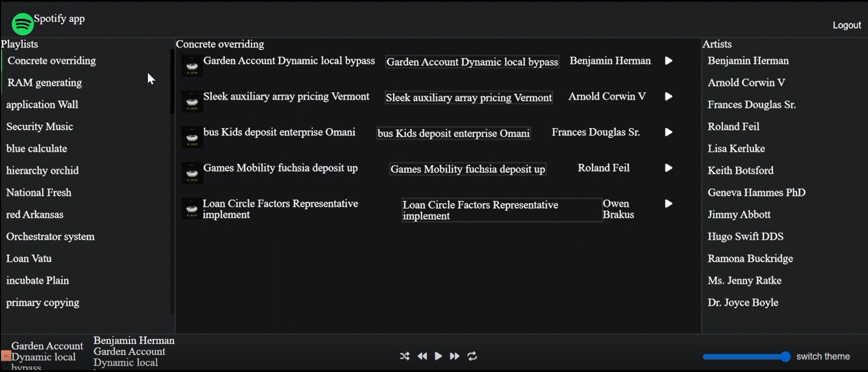Screen dimensions: 868x372
Task: Click the Spotify logo icon
Action: pos(22,24)
